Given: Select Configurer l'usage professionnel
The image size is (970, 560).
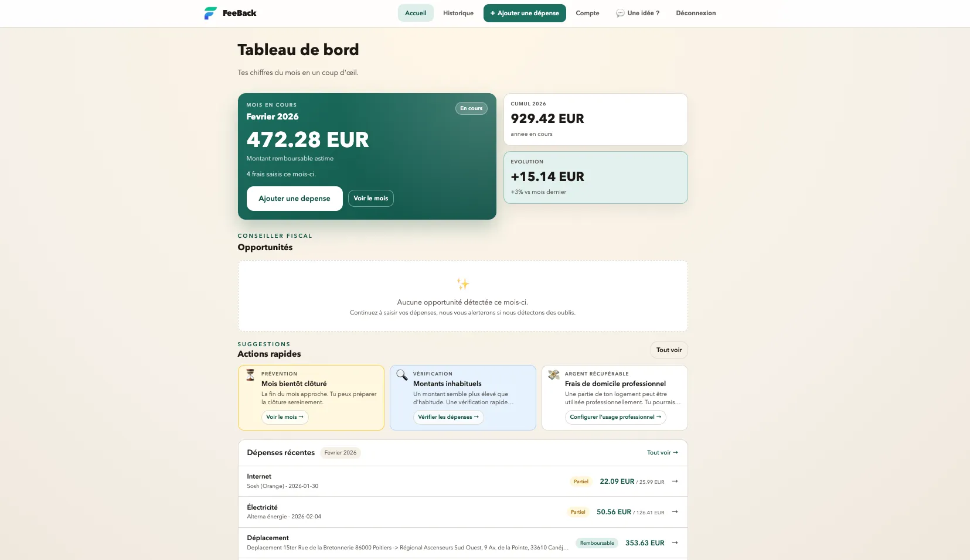Looking at the screenshot, I should coord(615,417).
